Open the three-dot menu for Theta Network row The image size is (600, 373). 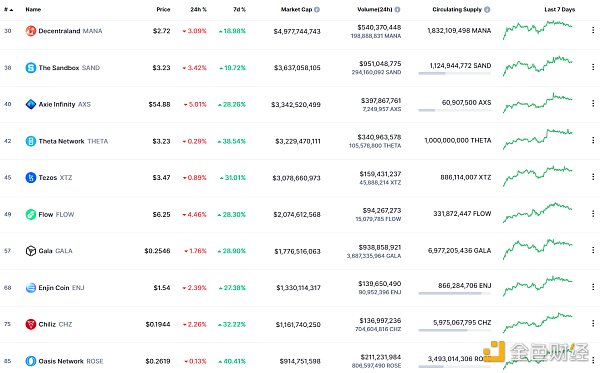click(x=593, y=140)
